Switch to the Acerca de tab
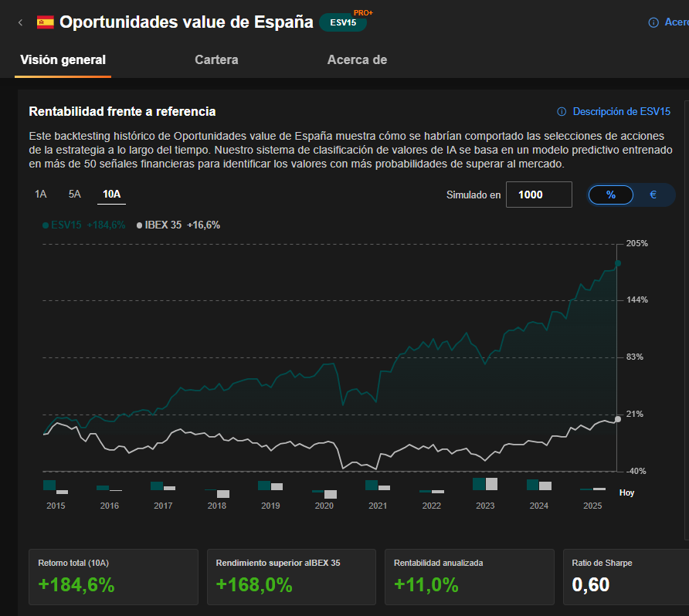Screen dimensions: 689x616 point(357,59)
